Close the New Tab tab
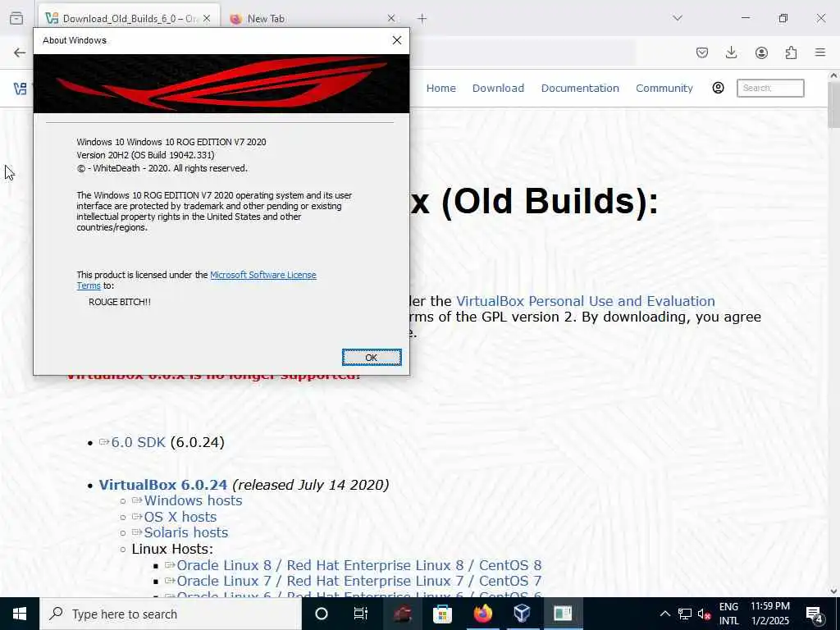This screenshot has height=630, width=840. (391, 19)
